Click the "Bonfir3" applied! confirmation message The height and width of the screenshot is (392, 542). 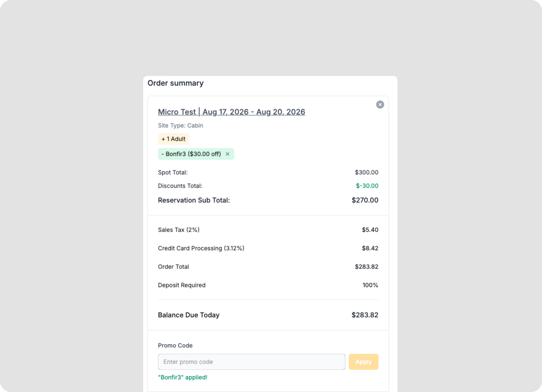[x=183, y=377]
